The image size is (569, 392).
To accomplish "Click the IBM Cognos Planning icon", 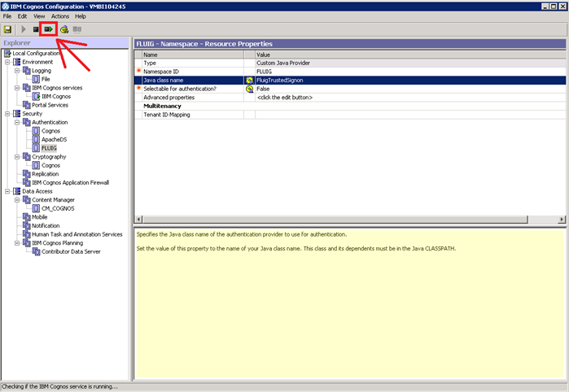I will click(27, 243).
